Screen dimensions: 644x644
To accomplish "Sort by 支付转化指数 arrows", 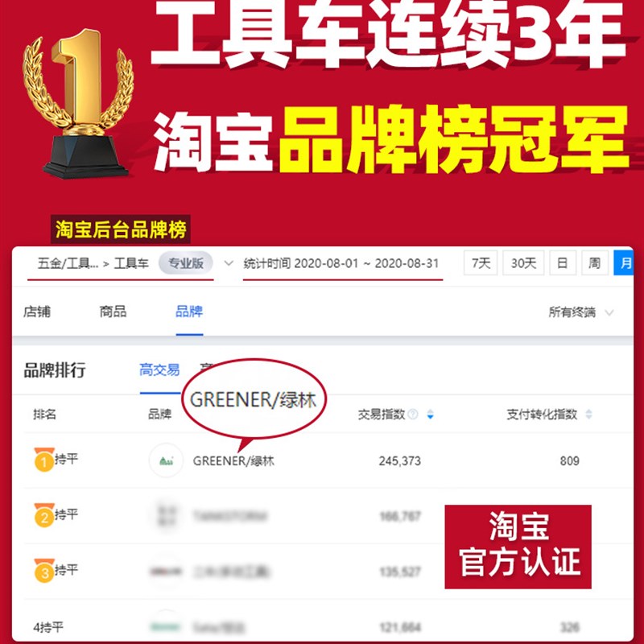I will point(588,414).
